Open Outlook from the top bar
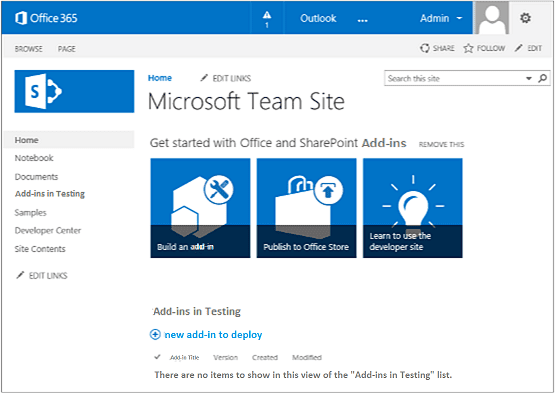Image resolution: width=555 pixels, height=393 pixels. coord(318,18)
